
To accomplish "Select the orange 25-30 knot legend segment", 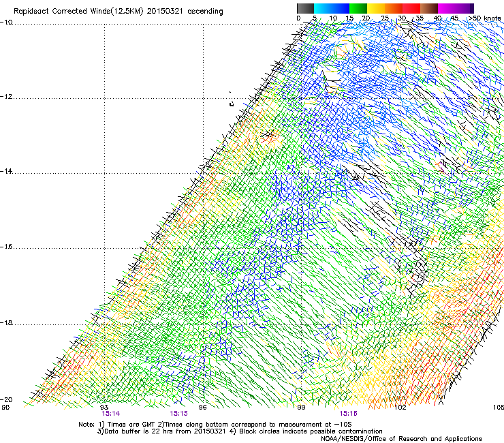I will [394, 8].
